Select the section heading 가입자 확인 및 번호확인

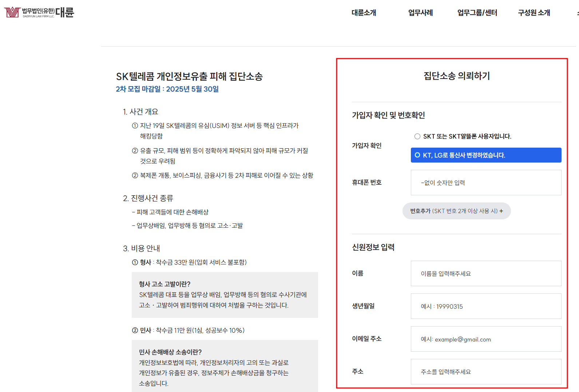388,115
